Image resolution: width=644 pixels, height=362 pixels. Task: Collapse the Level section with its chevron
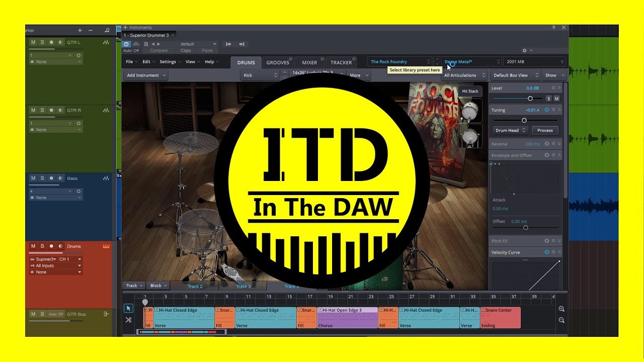(559, 88)
